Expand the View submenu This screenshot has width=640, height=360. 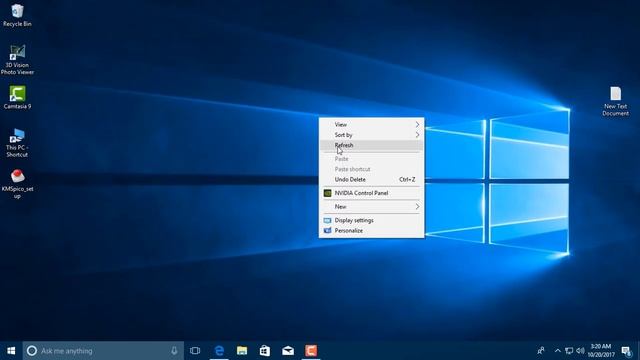tap(371, 124)
